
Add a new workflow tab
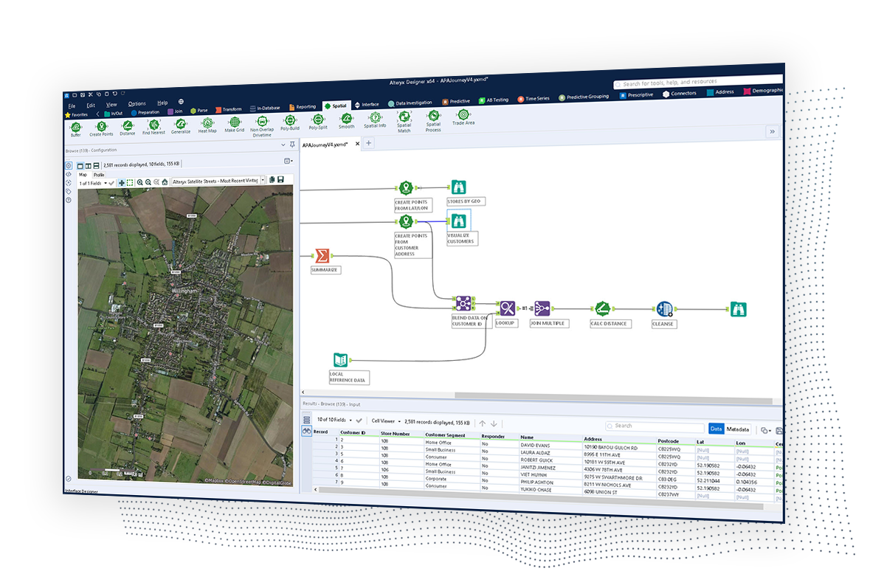(x=368, y=143)
